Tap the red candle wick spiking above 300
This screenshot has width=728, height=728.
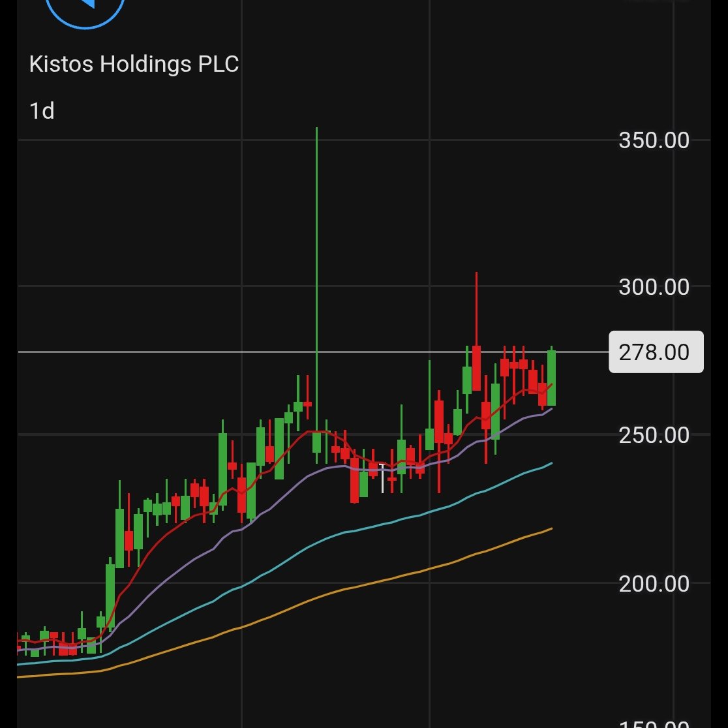coord(476,309)
